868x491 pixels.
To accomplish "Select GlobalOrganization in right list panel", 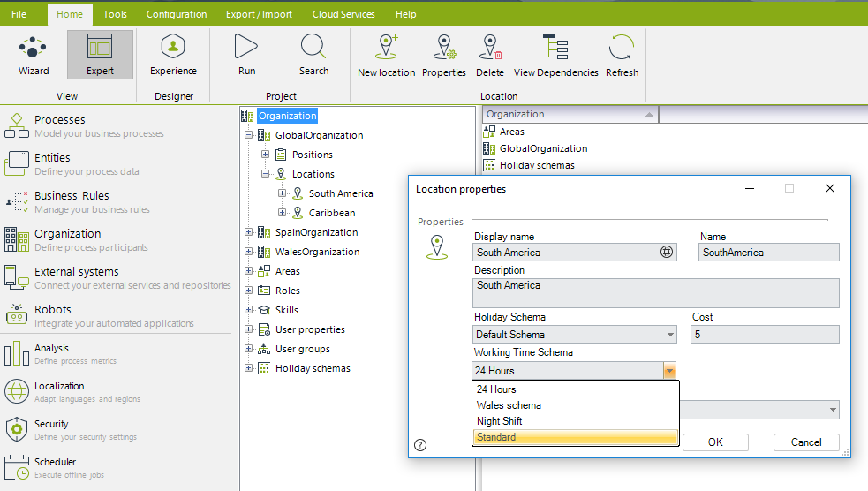I will tap(543, 148).
